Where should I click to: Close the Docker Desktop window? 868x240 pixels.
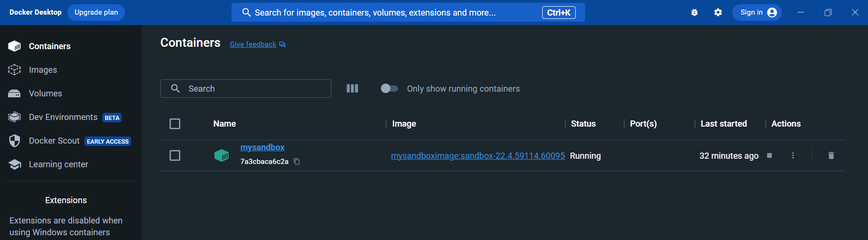(855, 12)
